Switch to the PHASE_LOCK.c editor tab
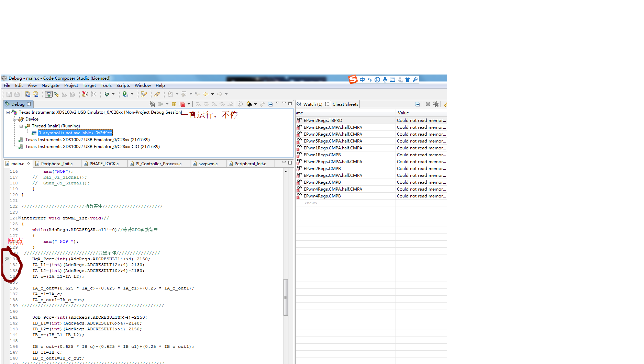This screenshot has width=644, height=364. (x=104, y=164)
